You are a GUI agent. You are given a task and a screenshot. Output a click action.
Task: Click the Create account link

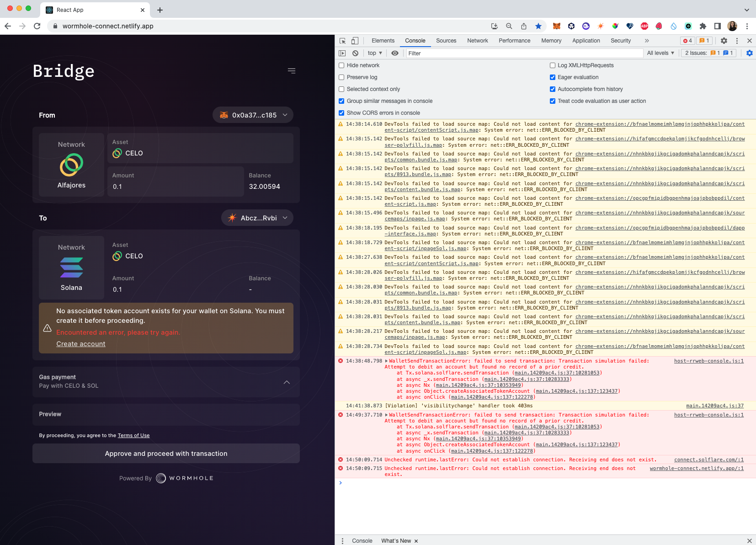coord(80,344)
